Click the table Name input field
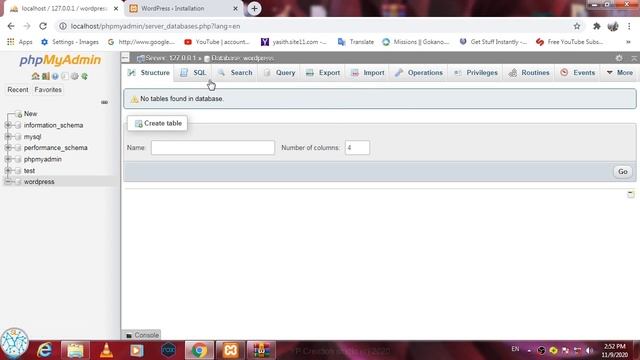The image size is (640, 360). (x=213, y=148)
